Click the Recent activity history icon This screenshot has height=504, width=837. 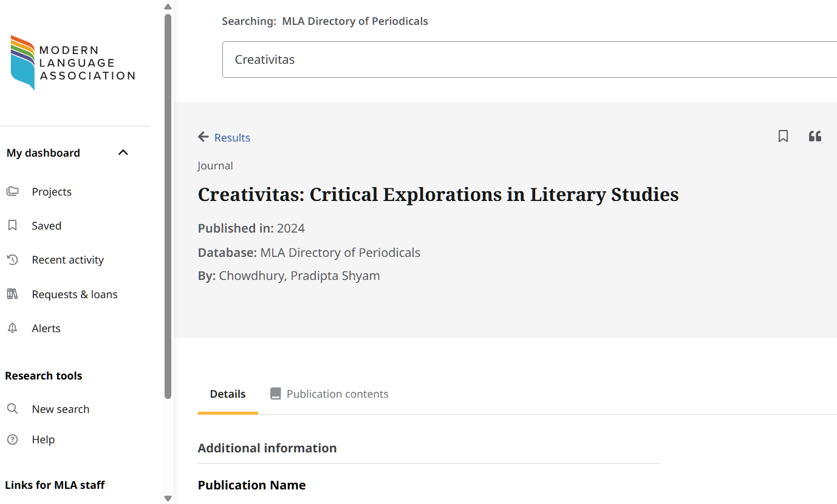coord(12,260)
